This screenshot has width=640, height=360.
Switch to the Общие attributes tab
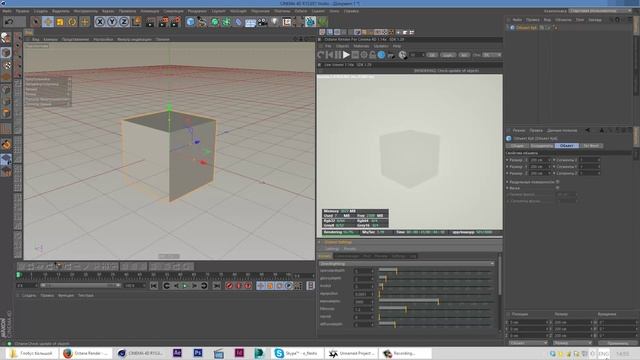(x=517, y=146)
